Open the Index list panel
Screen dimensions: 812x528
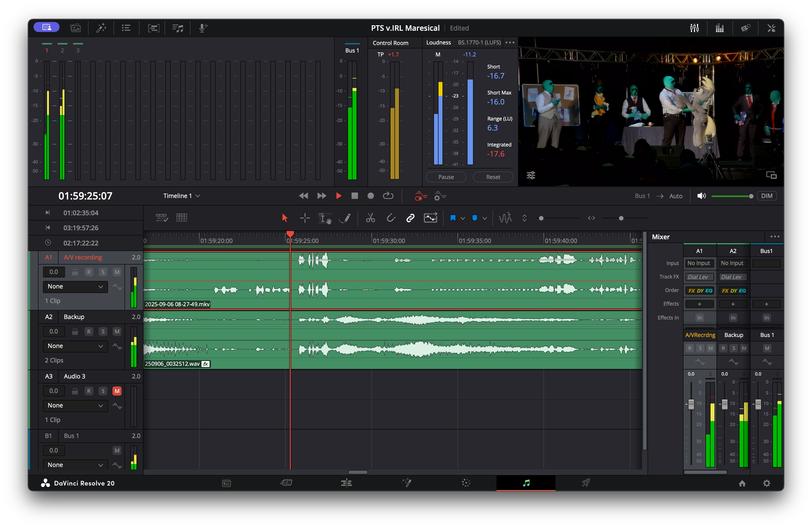[126, 28]
